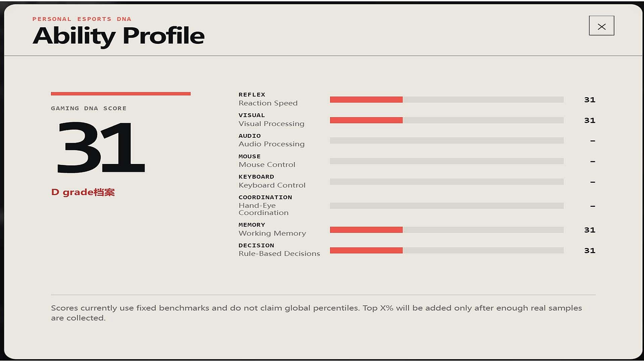
Task: Click the D grade label
Action: tap(83, 192)
